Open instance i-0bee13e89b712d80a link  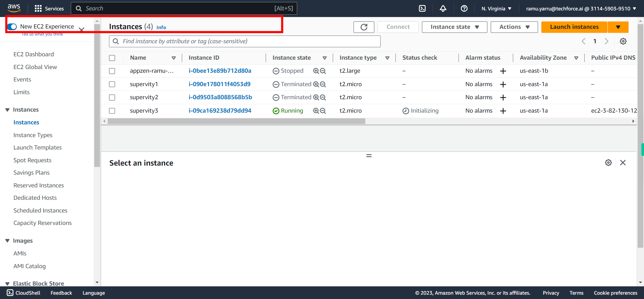220,71
